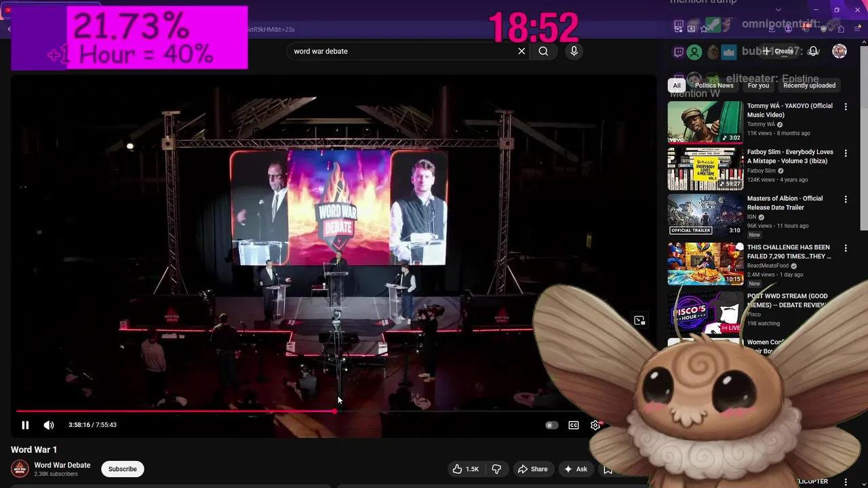Open more options for Fatboy Slim video
This screenshot has width=868, height=488.
coord(846,154)
